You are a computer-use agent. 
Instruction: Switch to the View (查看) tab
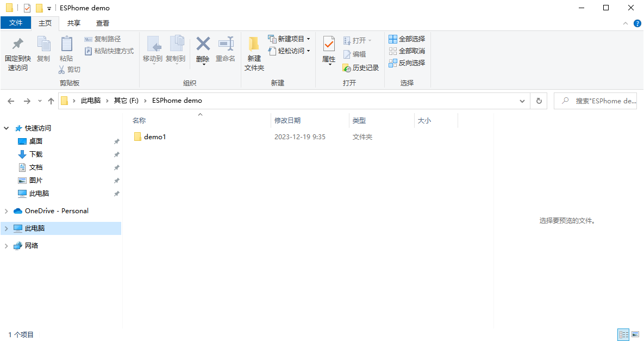[103, 23]
